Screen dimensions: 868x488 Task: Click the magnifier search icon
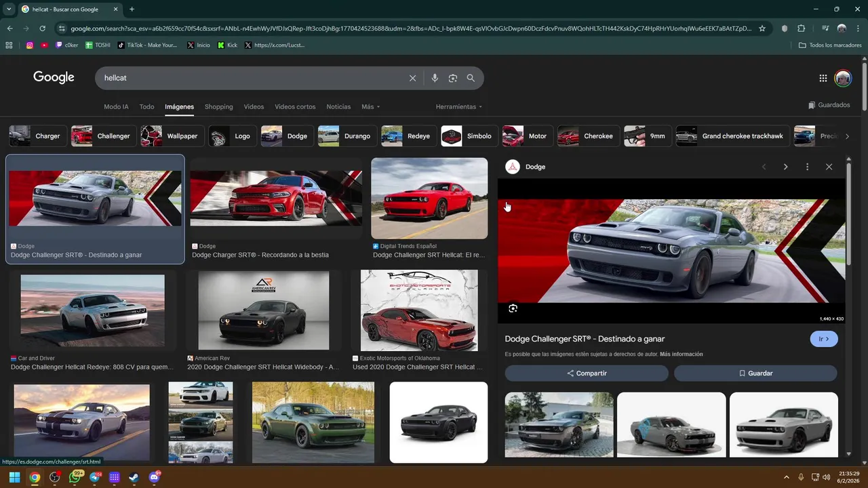[471, 78]
